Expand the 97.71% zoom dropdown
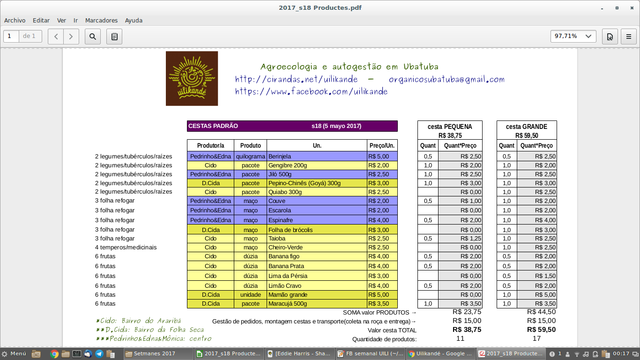 573,36
